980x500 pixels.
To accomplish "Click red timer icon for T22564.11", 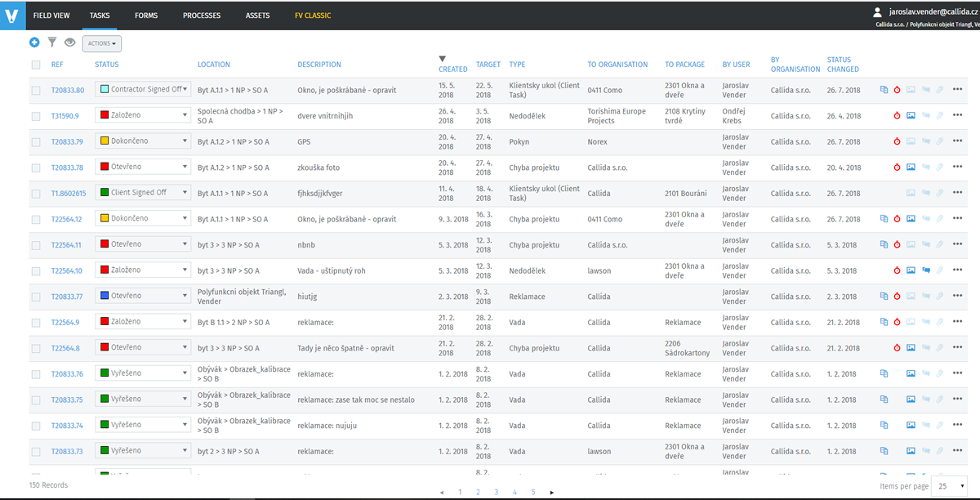I will (897, 245).
